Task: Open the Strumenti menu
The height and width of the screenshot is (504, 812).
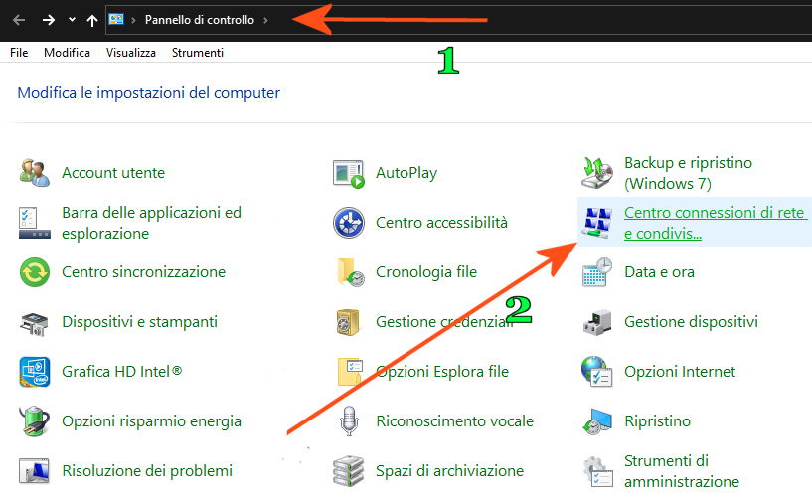Action: pos(198,53)
